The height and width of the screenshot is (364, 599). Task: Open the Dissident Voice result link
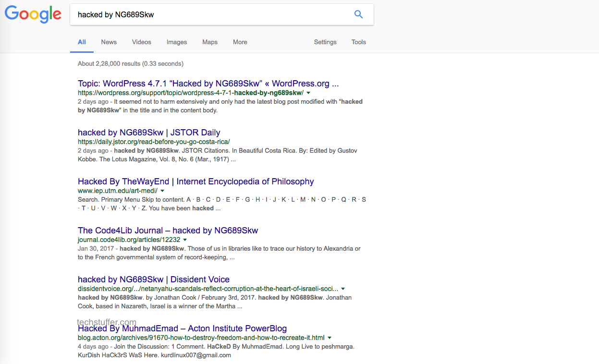(x=154, y=279)
